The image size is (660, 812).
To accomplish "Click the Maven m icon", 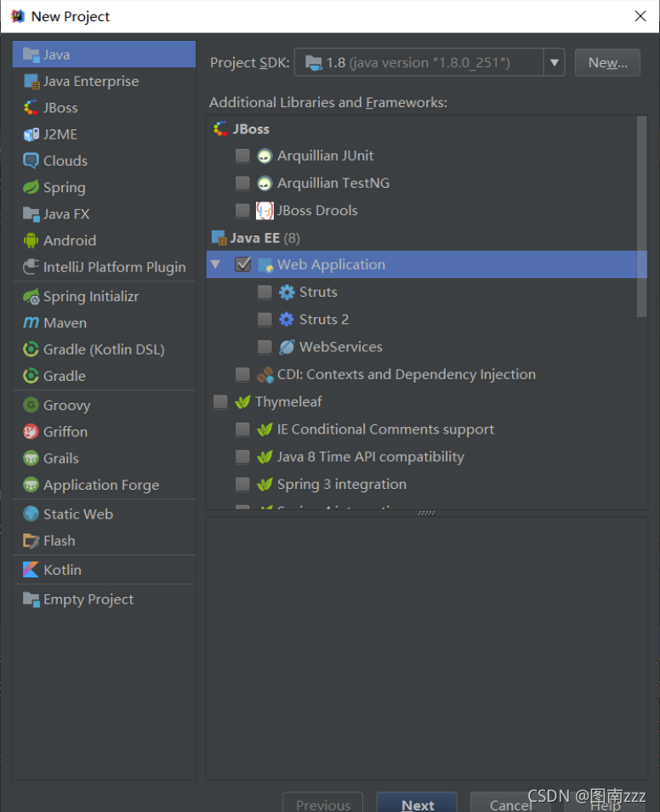I will [x=31, y=322].
